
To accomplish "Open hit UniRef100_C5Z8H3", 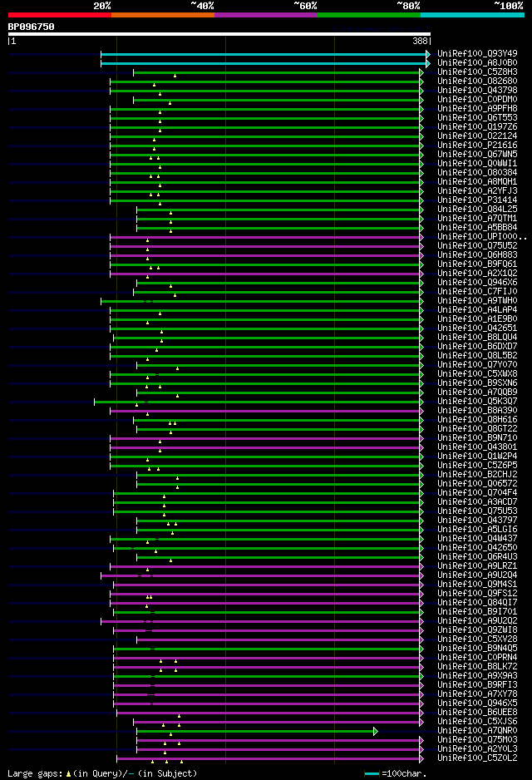I will click(477, 72).
